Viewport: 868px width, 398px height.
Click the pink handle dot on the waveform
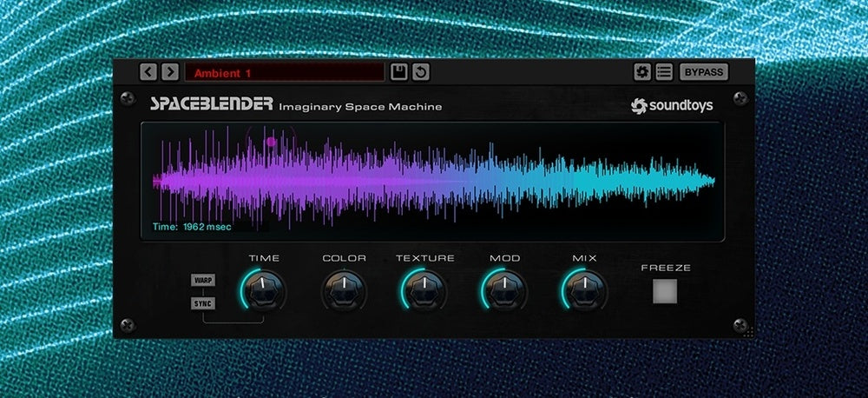point(271,142)
